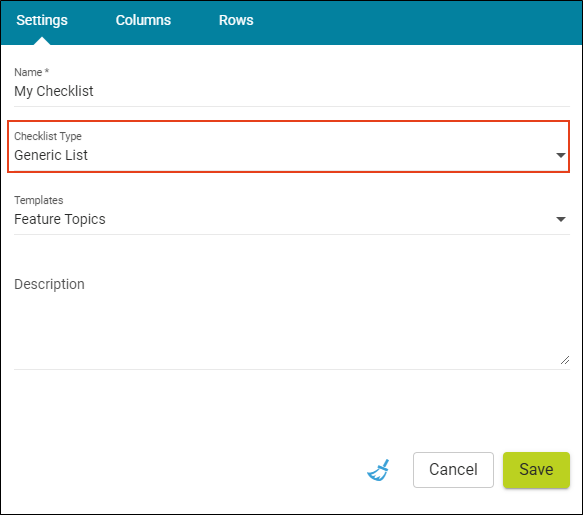Click the Cancel button
The height and width of the screenshot is (515, 583).
pyautogui.click(x=453, y=470)
